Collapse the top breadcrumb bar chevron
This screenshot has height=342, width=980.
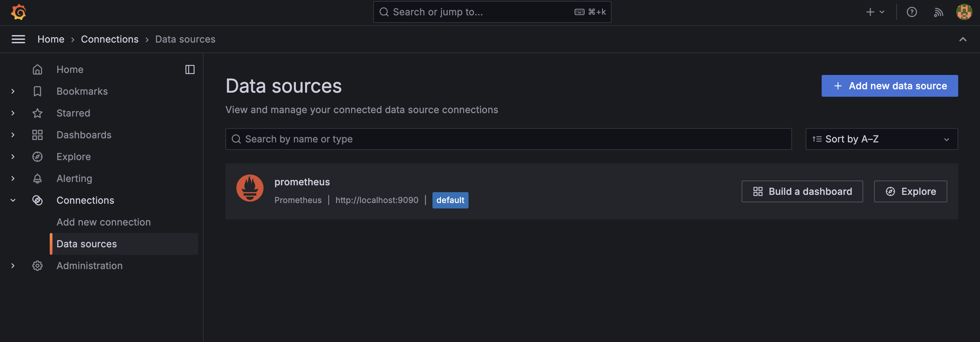963,39
